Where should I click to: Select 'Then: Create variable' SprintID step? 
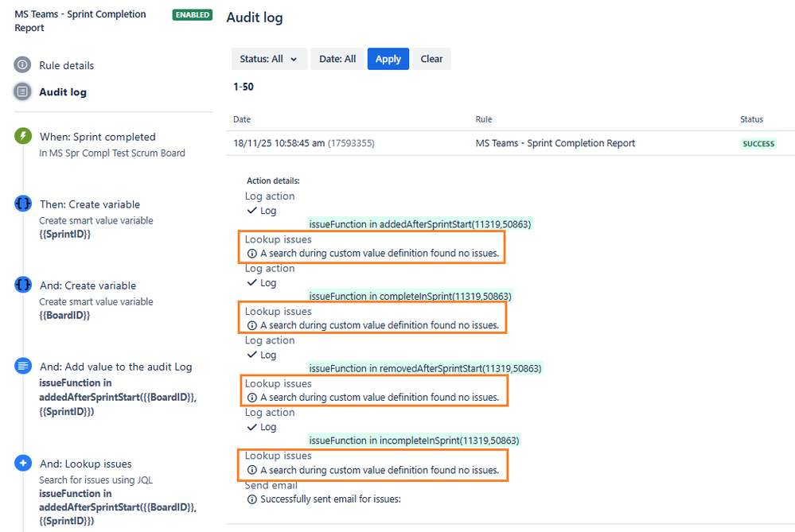(x=90, y=204)
